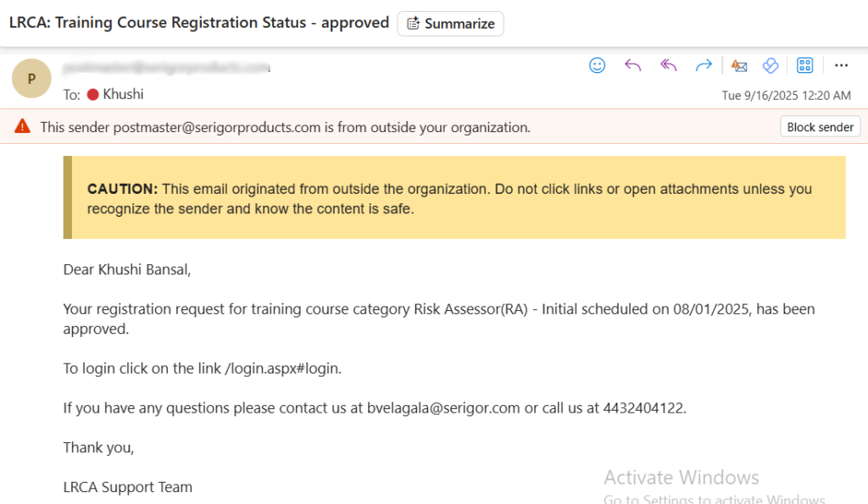
Task: Click the yellow CAUTION banner
Action: coord(458,197)
